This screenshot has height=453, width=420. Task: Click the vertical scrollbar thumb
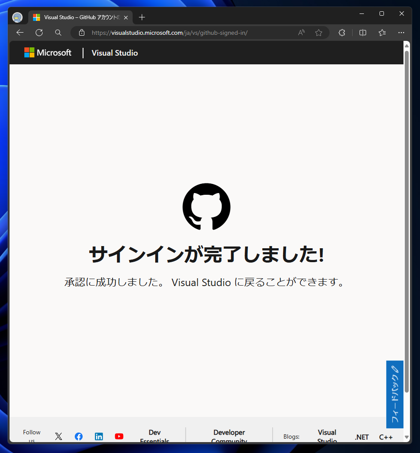[x=407, y=221]
